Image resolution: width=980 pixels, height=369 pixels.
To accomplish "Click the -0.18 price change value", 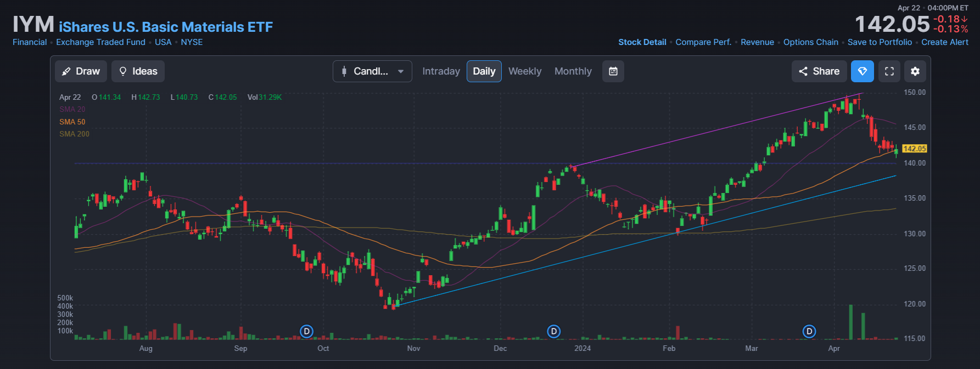I will coord(951,19).
